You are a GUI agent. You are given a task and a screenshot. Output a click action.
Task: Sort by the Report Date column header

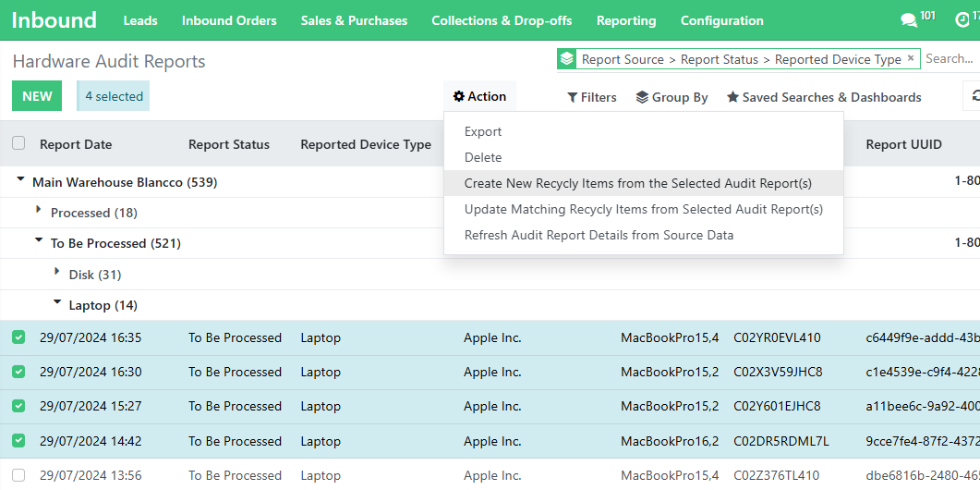(x=76, y=144)
